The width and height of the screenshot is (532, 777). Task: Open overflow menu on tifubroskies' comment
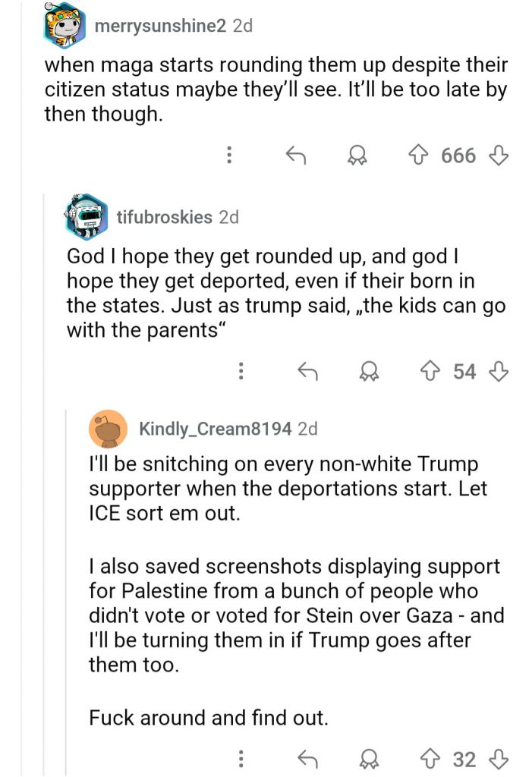(241, 371)
